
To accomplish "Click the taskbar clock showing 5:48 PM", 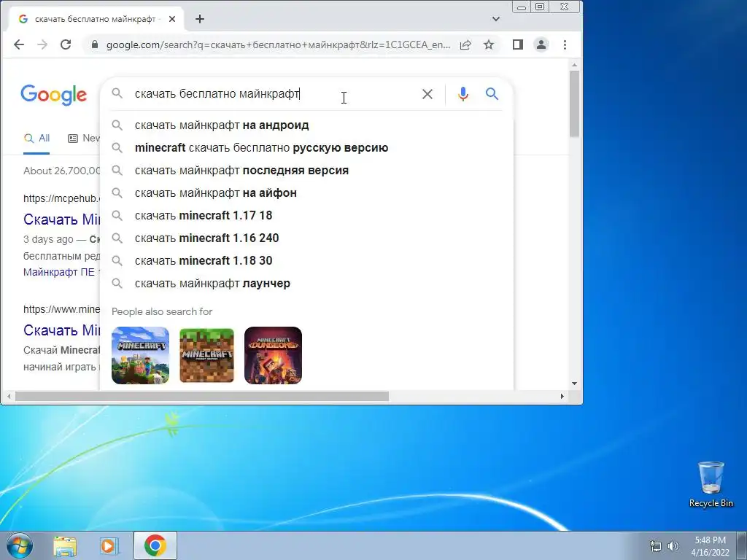I will point(710,545).
